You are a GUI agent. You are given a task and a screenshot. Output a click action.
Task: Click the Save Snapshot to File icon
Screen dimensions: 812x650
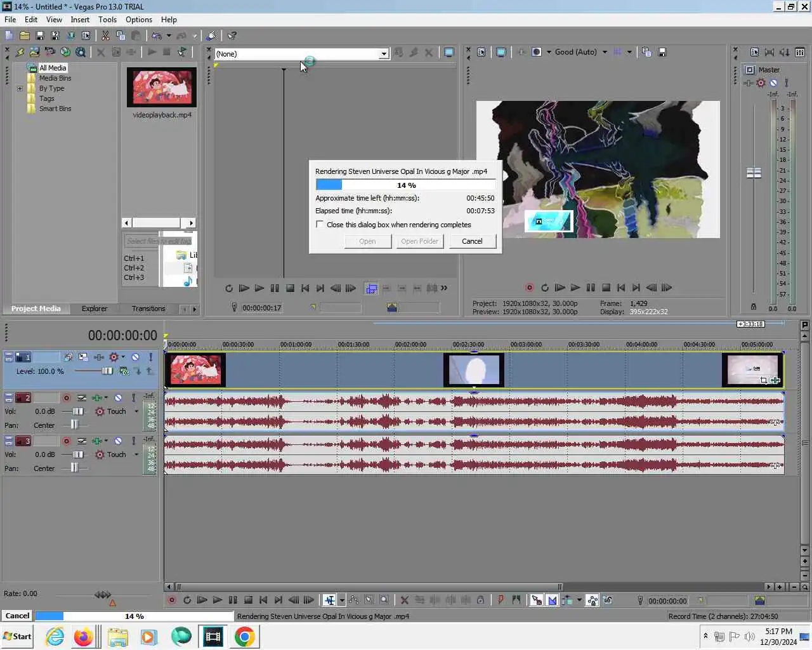[x=662, y=52]
